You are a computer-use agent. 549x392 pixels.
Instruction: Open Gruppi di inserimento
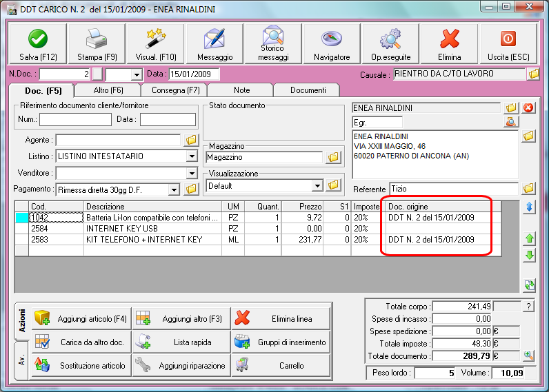[281, 342]
